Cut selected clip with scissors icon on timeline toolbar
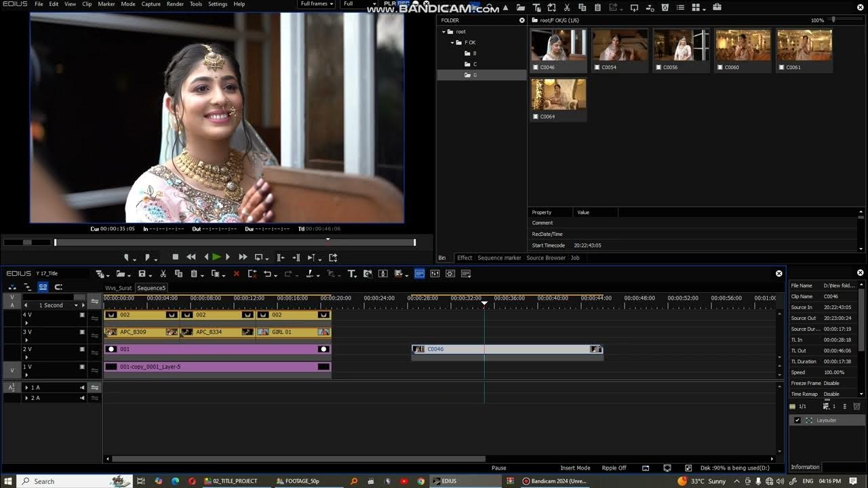 [x=163, y=274]
